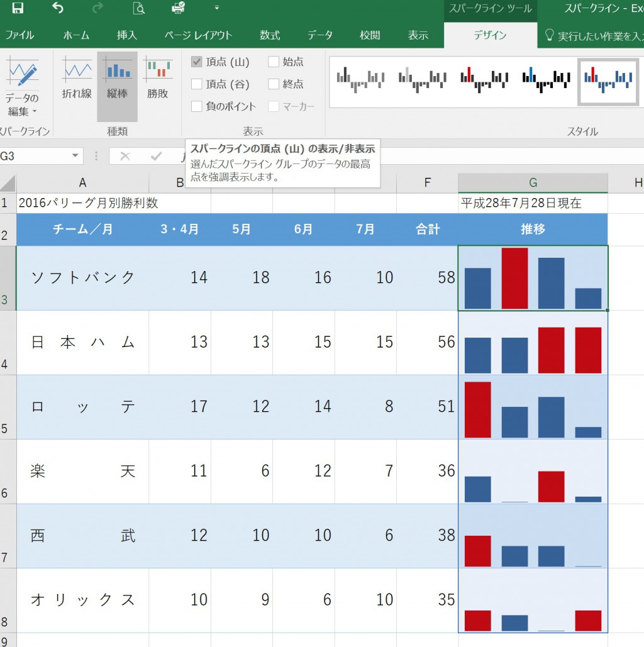
Task: Select row 6 header
Action: 8,472
